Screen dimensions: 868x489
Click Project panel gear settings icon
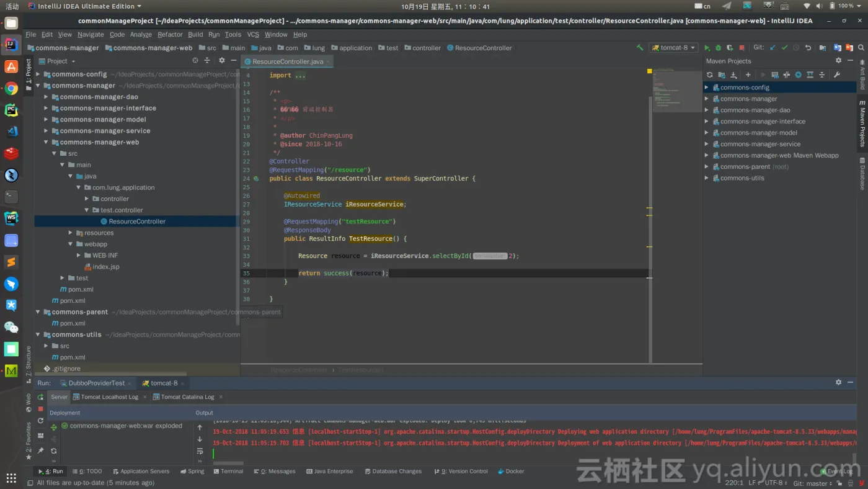(222, 61)
